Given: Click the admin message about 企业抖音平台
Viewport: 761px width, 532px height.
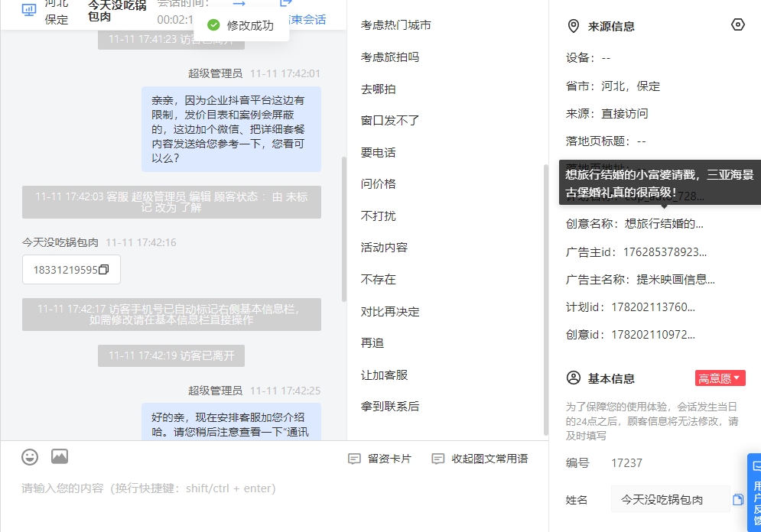Looking at the screenshot, I should [x=231, y=129].
